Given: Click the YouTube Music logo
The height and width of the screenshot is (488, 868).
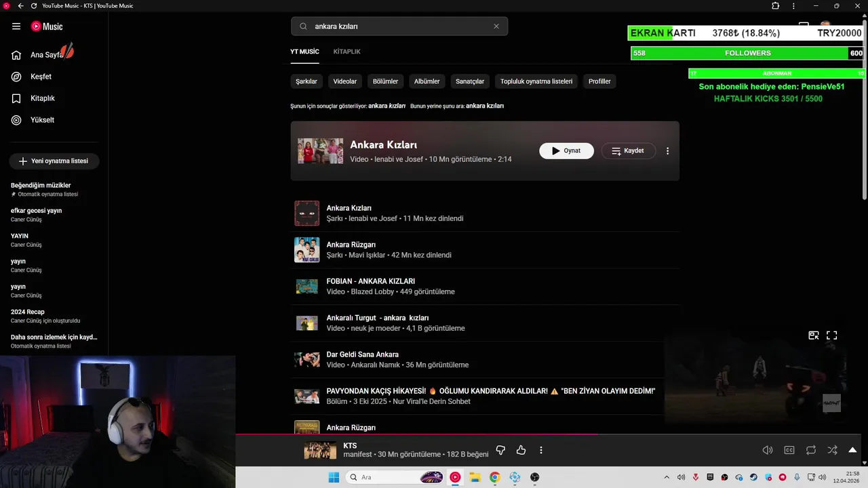Looking at the screenshot, I should click(x=47, y=26).
